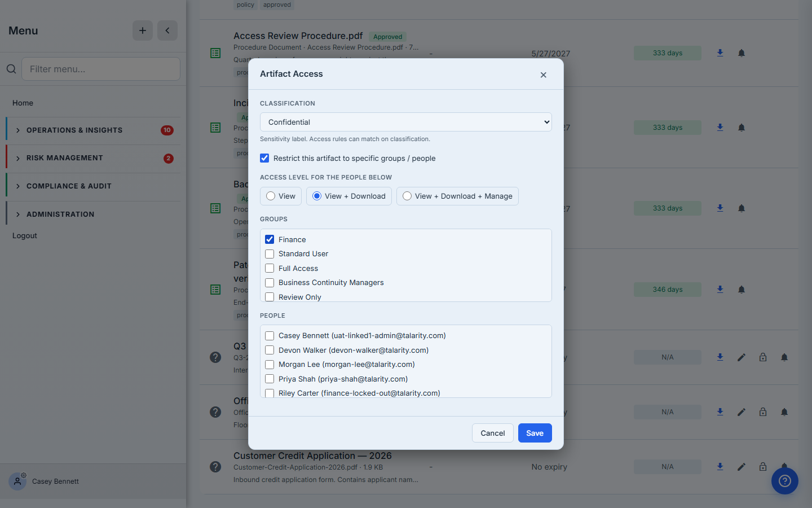Click the No expiry text

coord(549,467)
